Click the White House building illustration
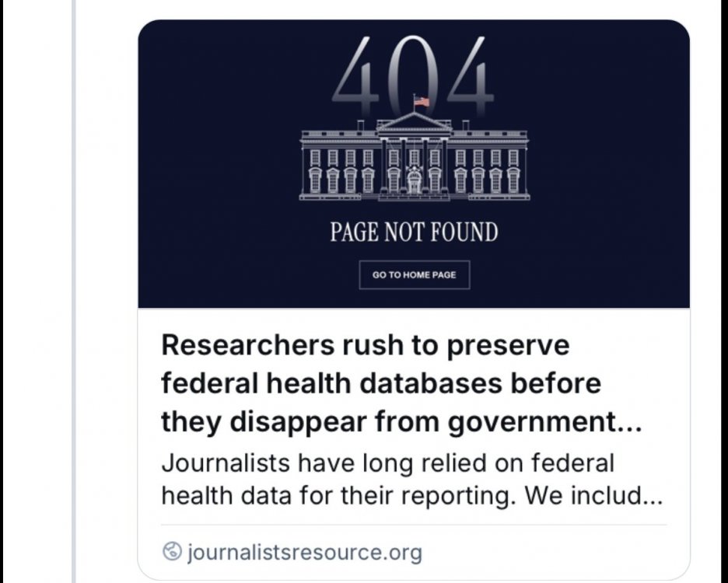The image size is (728, 583). coord(414,159)
